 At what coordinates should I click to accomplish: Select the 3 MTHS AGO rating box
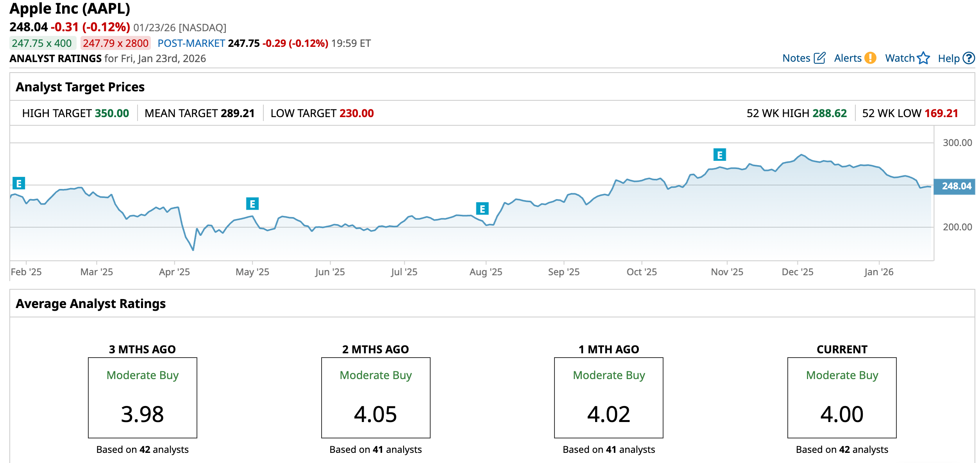click(142, 397)
